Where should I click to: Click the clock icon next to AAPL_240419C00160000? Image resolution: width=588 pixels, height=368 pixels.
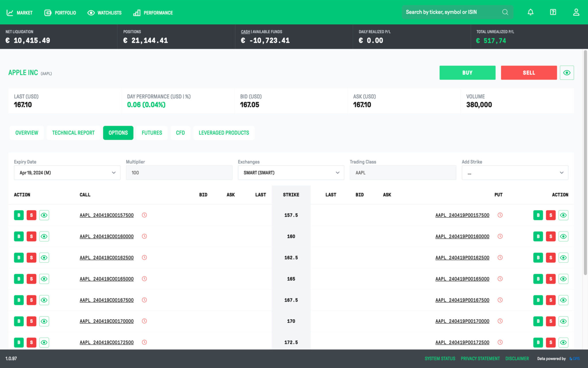tap(144, 236)
